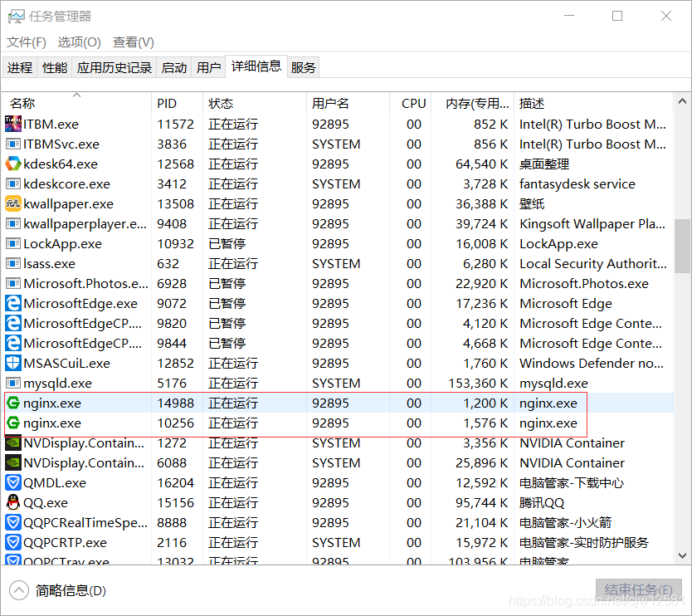The height and width of the screenshot is (616, 692).
Task: Click Edge icon for MicrosoftEdgeCP PID 9844
Action: click(12, 343)
